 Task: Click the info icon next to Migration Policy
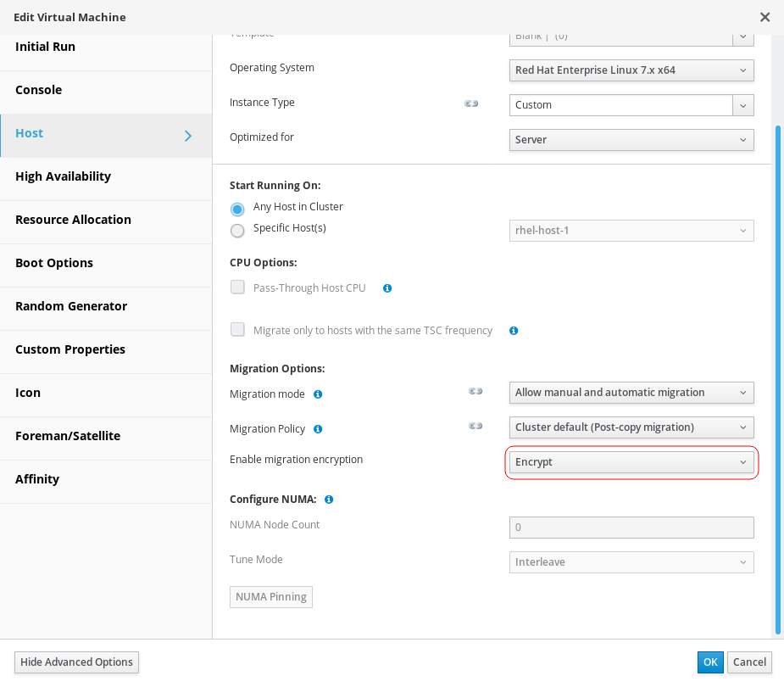(x=318, y=429)
